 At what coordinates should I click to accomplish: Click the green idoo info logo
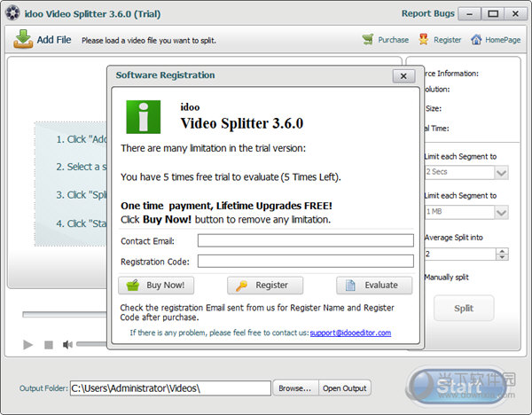[x=143, y=117]
